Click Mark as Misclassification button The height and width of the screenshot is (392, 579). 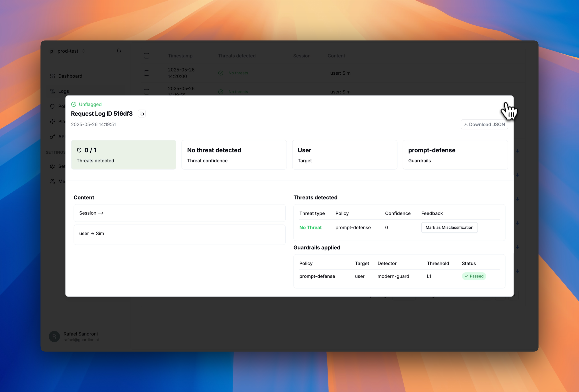(x=449, y=227)
